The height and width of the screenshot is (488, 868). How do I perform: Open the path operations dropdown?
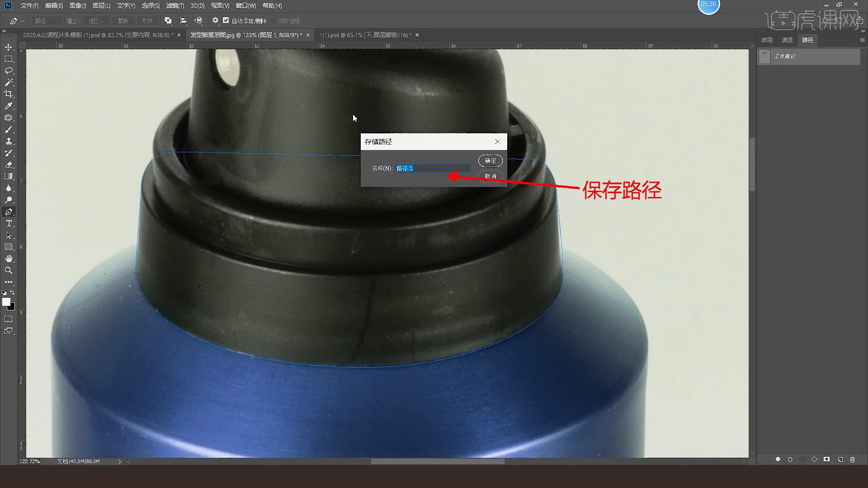point(168,21)
